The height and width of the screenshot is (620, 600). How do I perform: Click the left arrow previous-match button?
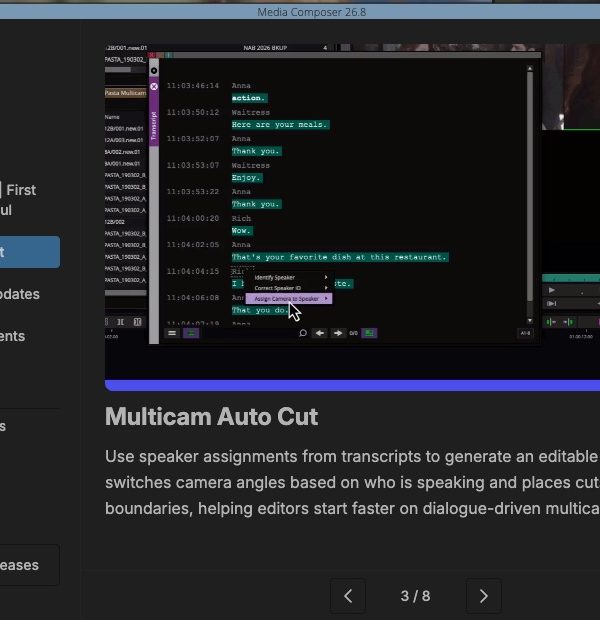click(x=320, y=333)
